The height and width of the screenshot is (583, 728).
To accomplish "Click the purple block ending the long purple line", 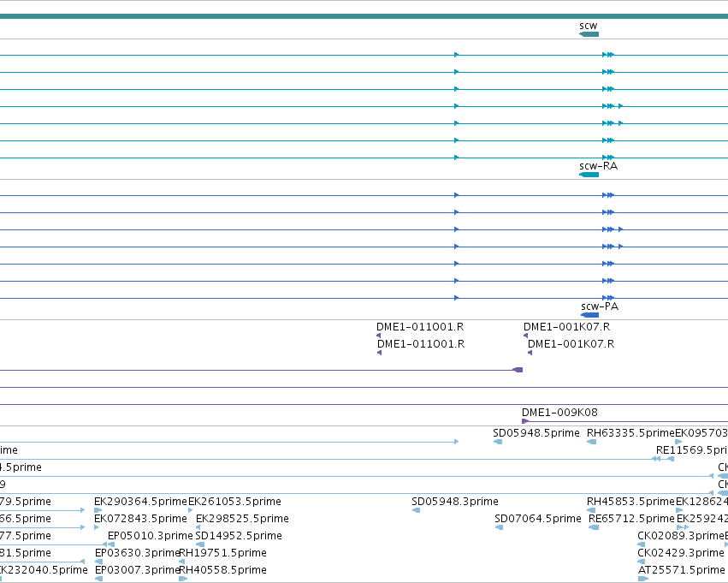I will click(x=518, y=370).
